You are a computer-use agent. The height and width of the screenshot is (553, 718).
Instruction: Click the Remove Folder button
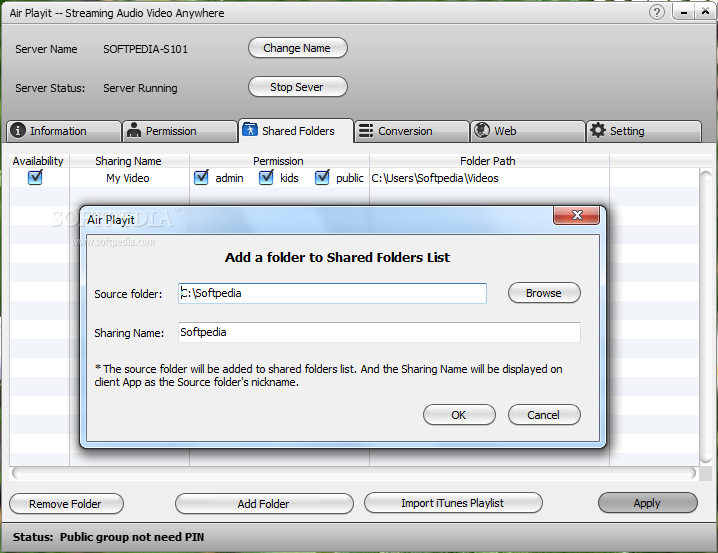coord(66,504)
